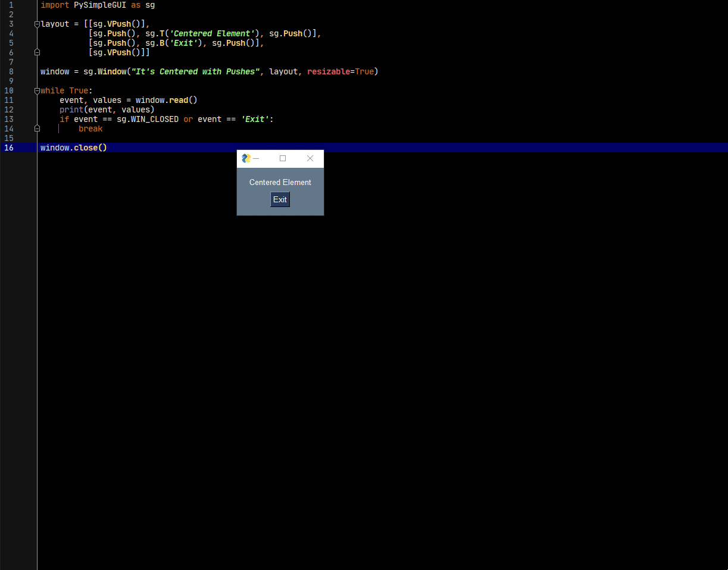Click the "It's Centered with Pushes" title string
This screenshot has height=570, width=728.
pos(195,71)
